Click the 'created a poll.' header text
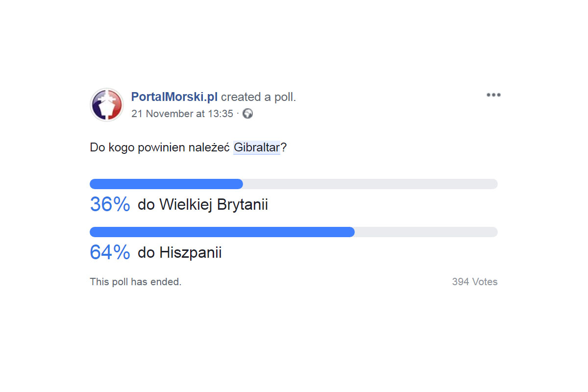 (258, 97)
